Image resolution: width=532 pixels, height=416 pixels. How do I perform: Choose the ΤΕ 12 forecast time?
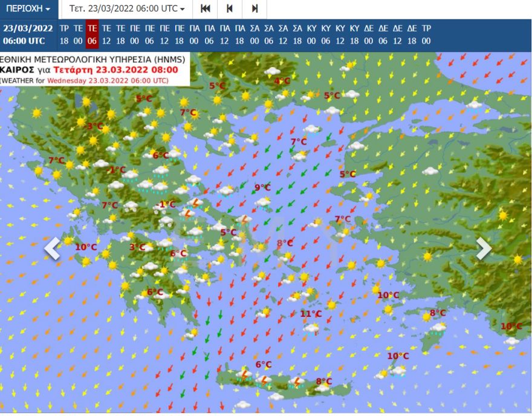click(106, 34)
